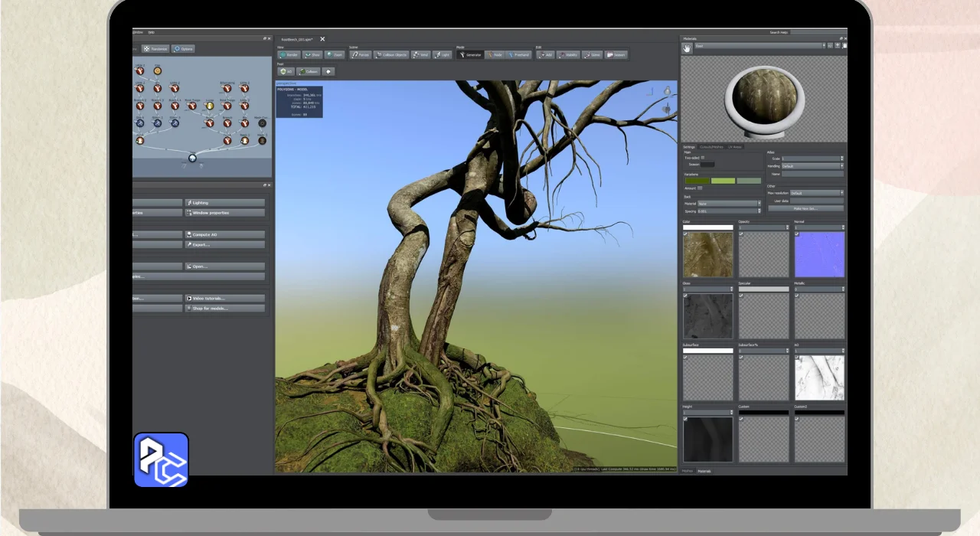980x536 pixels.
Task: Switch to the Cutouts/Meshes tab
Action: [711, 146]
